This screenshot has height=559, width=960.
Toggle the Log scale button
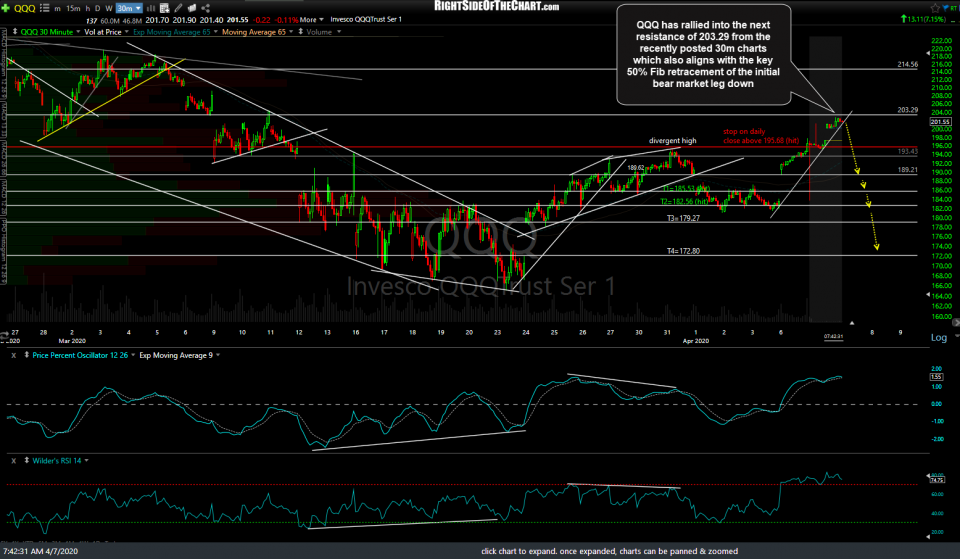pos(939,337)
